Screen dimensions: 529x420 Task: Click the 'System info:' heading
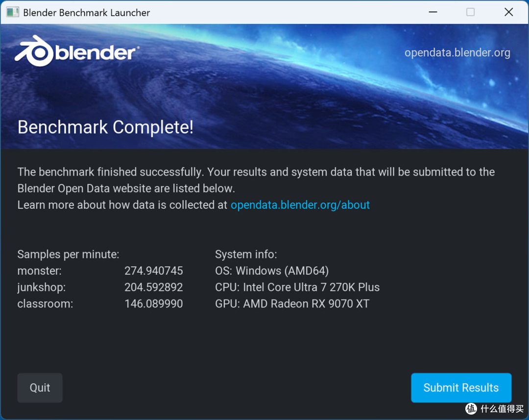click(x=246, y=254)
